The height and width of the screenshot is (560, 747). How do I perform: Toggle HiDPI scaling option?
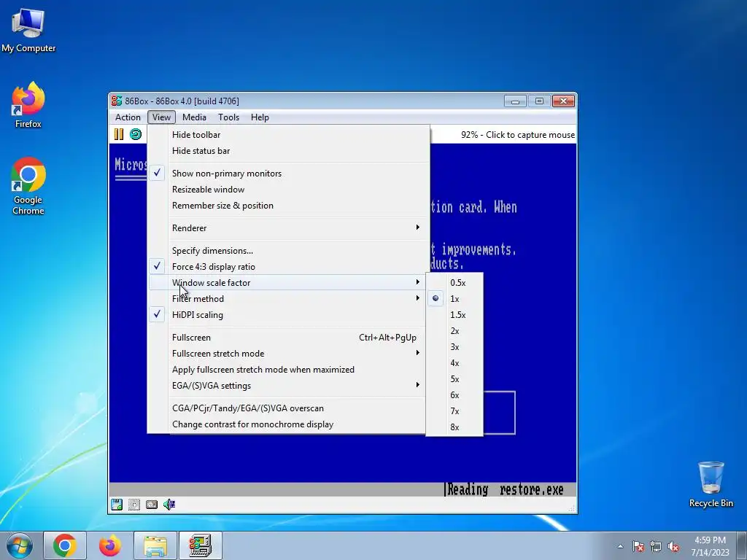pos(289,315)
